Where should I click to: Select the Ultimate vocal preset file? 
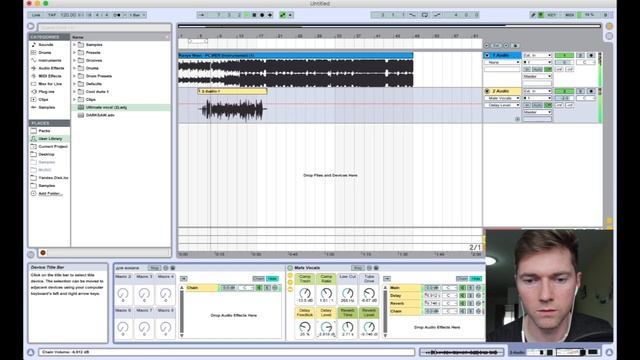pos(106,107)
